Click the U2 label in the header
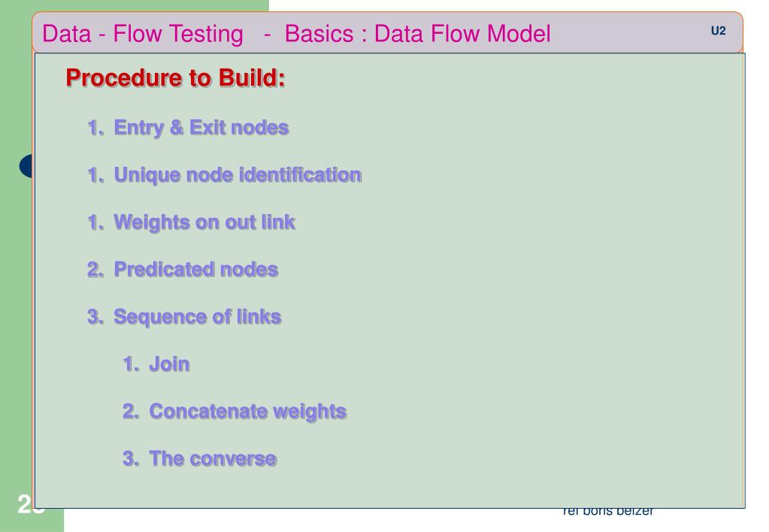The width and height of the screenshot is (769, 532). pos(718,31)
